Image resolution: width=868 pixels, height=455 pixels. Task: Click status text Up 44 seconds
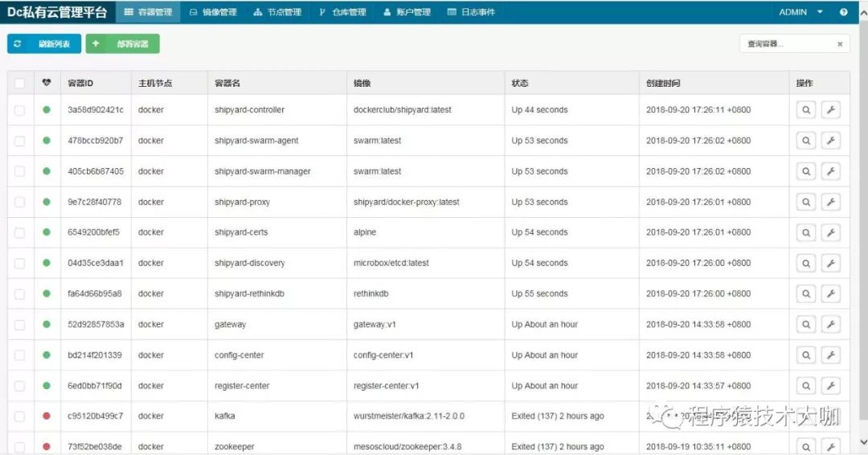click(x=540, y=109)
